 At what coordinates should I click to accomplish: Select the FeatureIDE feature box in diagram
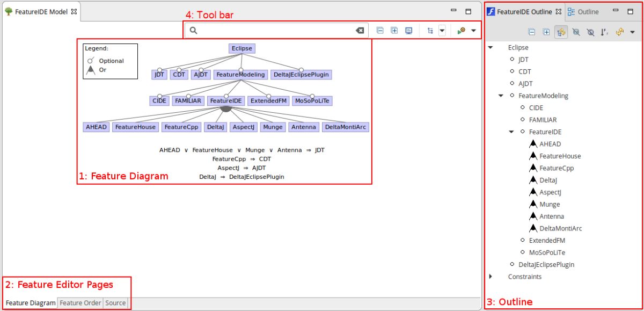226,100
